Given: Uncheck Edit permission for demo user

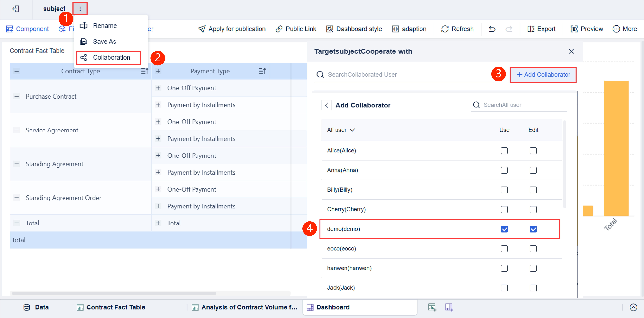Looking at the screenshot, I should (533, 229).
